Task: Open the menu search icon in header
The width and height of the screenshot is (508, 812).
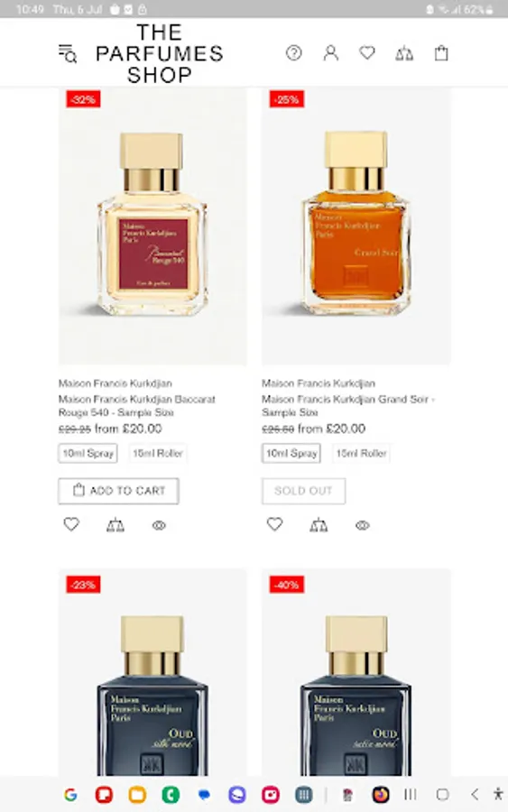Action: (x=68, y=53)
